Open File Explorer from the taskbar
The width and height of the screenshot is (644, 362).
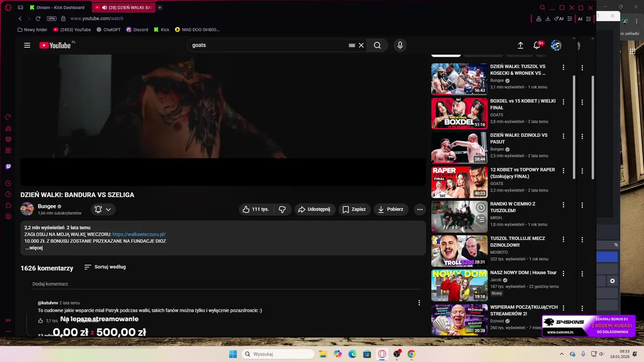click(323, 354)
